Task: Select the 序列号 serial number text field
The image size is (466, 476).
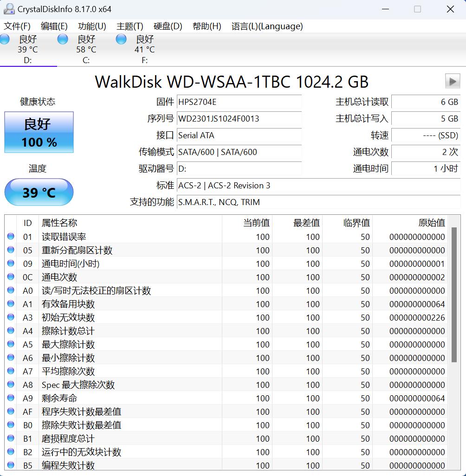Action: click(x=239, y=119)
